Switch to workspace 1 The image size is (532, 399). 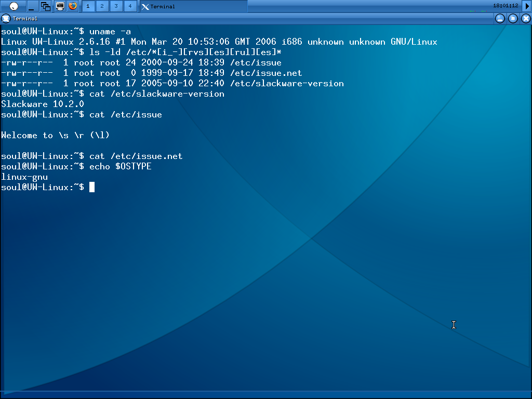coord(88,6)
